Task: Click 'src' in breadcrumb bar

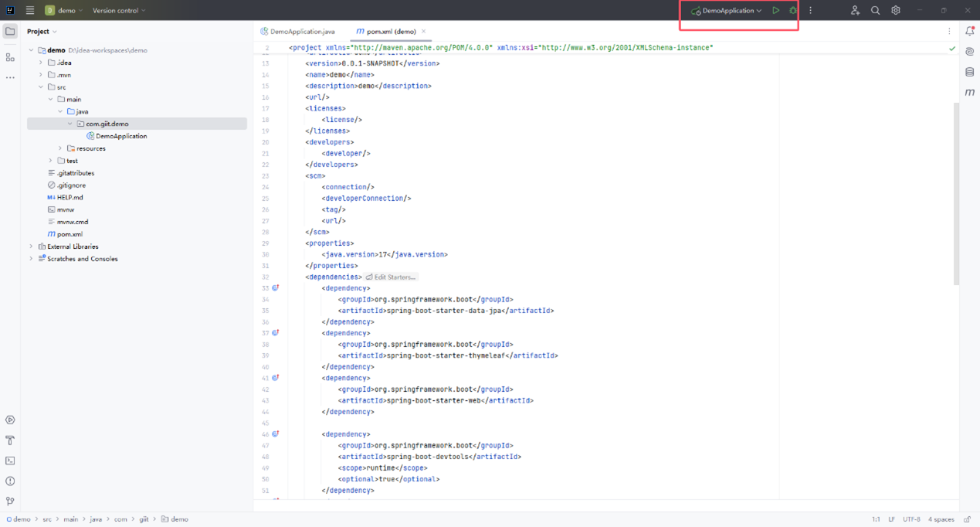Action: pos(47,519)
